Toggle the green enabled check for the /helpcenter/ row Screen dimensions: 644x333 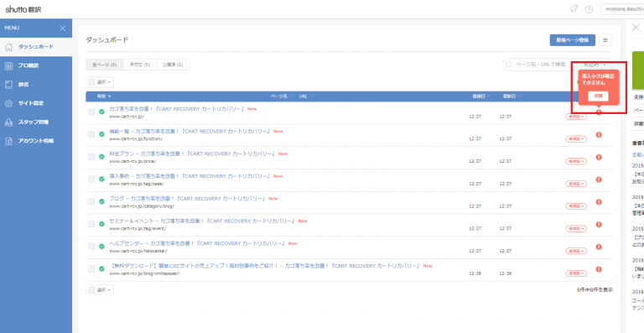click(101, 247)
